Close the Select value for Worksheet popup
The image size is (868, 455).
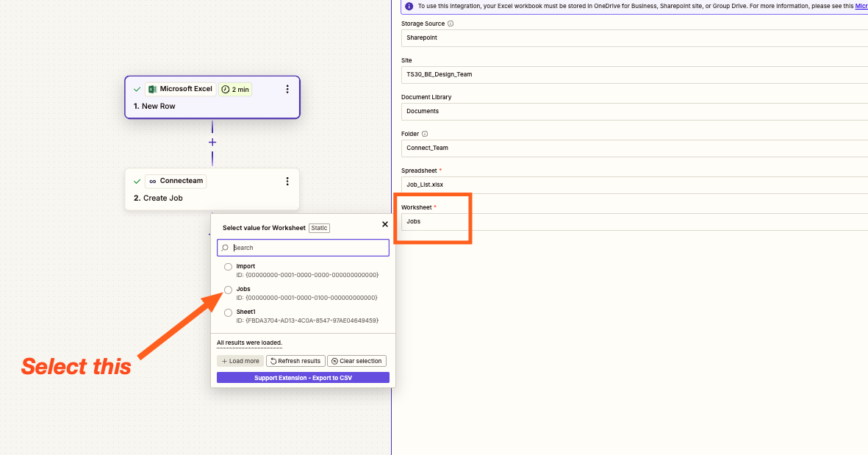point(384,224)
